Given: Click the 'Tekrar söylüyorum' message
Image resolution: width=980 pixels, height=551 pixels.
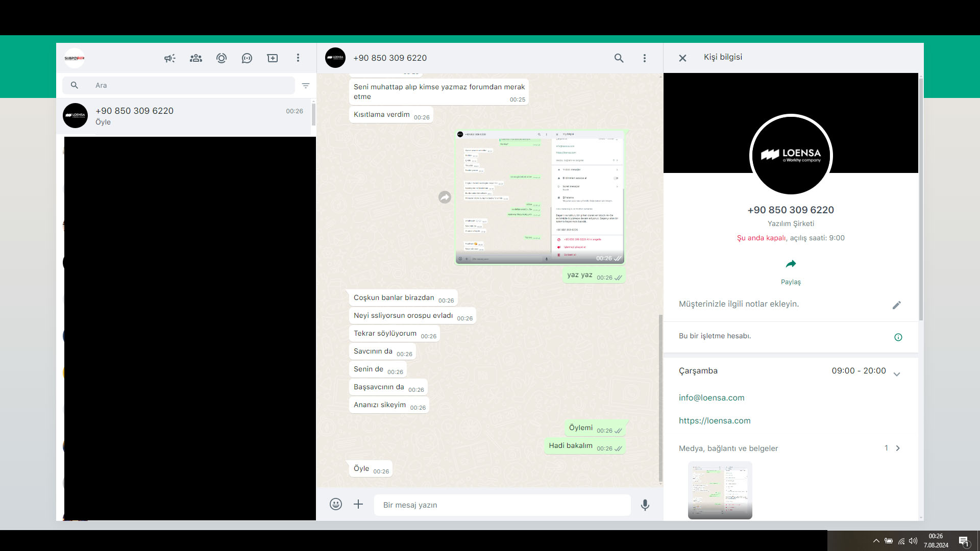Looking at the screenshot, I should pyautogui.click(x=395, y=334).
